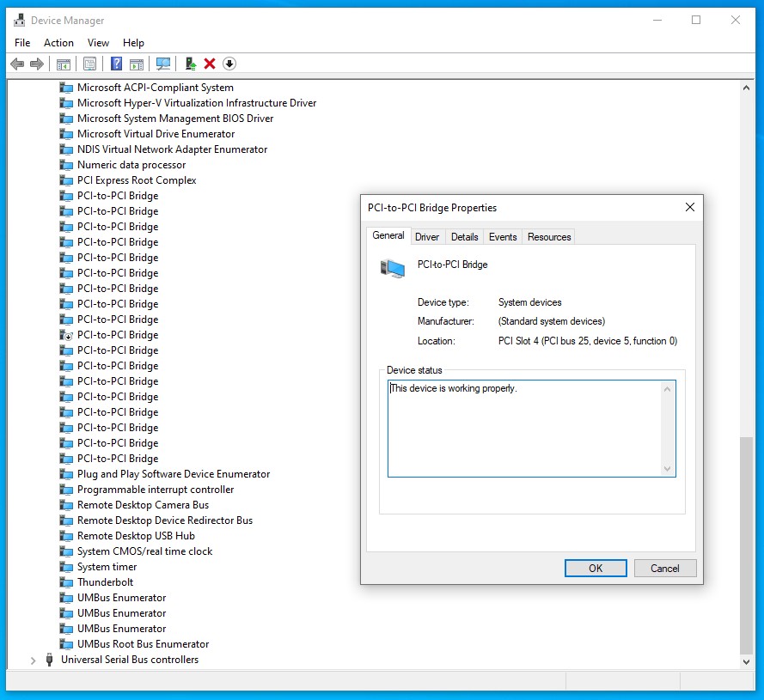Click 'This device is working properly.' text

(x=453, y=388)
